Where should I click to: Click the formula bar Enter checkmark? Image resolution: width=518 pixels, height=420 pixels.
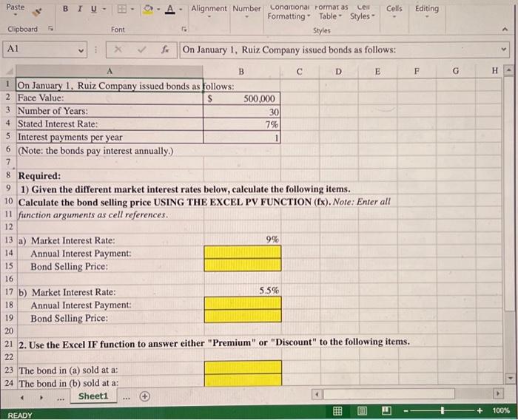pos(142,50)
